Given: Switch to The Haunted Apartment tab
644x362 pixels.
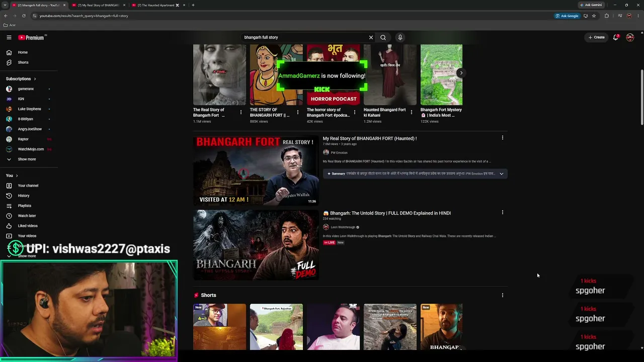Looking at the screenshot, I should (158, 5).
